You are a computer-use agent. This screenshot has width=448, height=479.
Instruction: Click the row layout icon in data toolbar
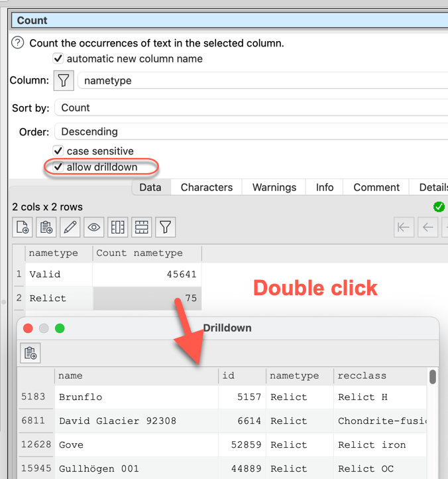pos(142,228)
